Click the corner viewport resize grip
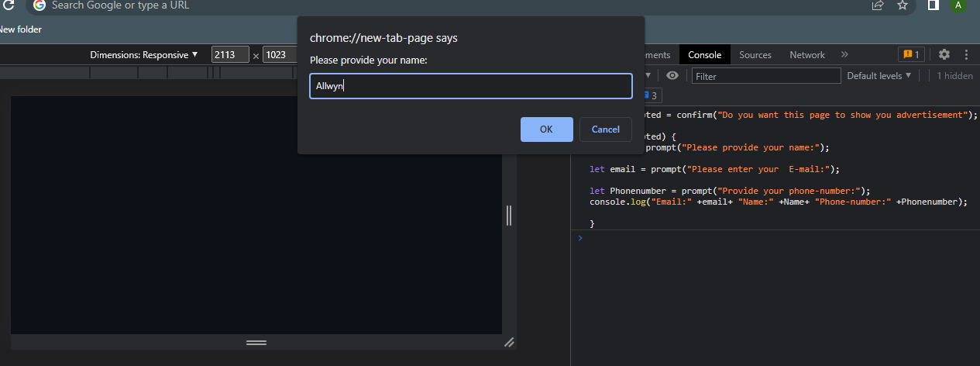This screenshot has height=366, width=980. pyautogui.click(x=509, y=342)
